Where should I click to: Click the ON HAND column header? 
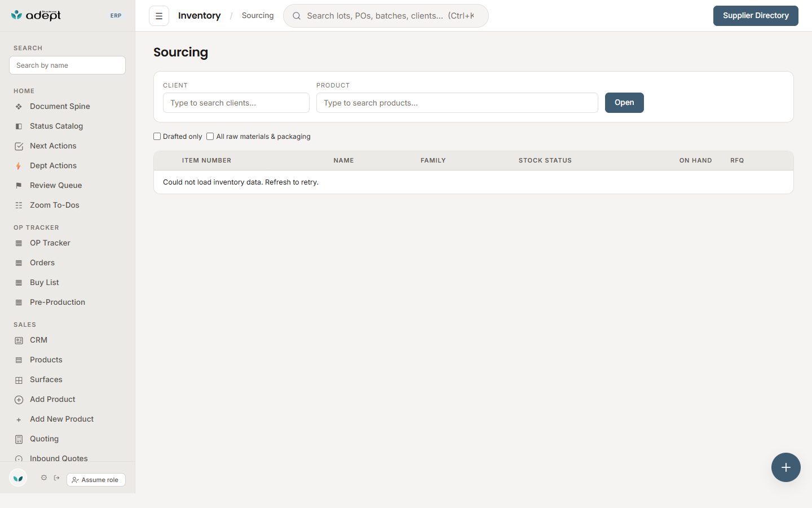point(695,161)
